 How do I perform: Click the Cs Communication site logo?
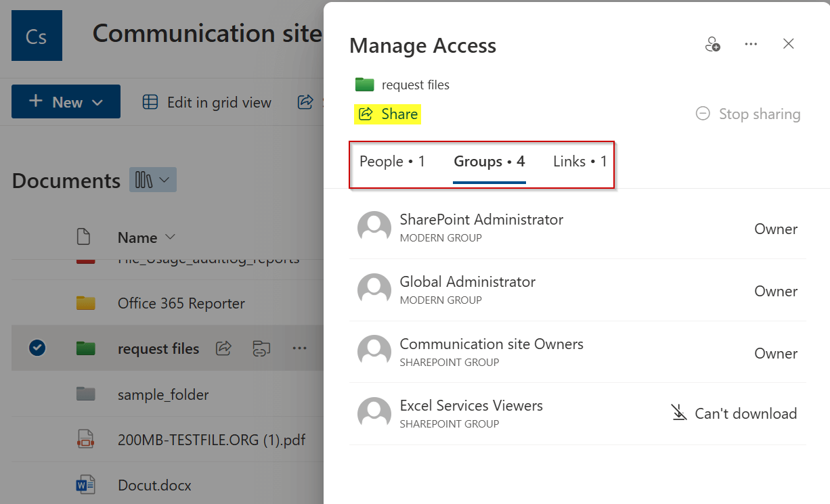pyautogui.click(x=37, y=35)
